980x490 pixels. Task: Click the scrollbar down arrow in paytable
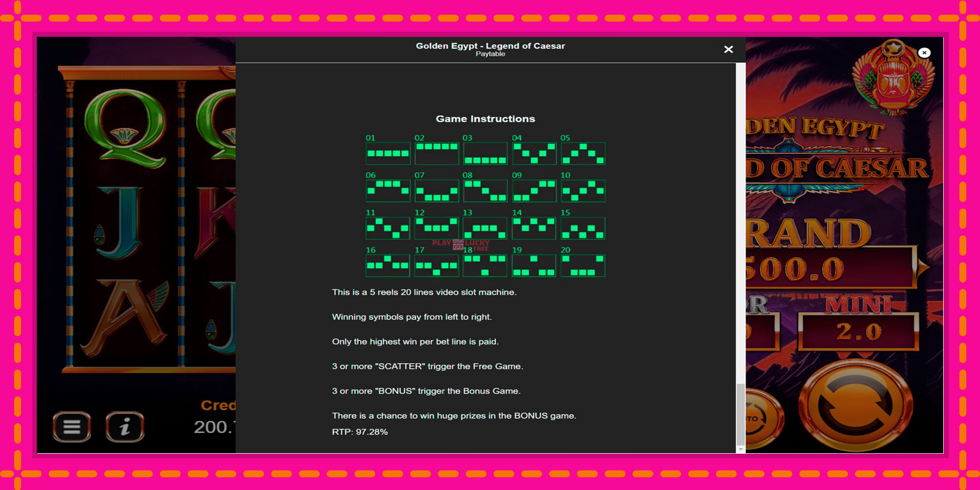pyautogui.click(x=740, y=449)
